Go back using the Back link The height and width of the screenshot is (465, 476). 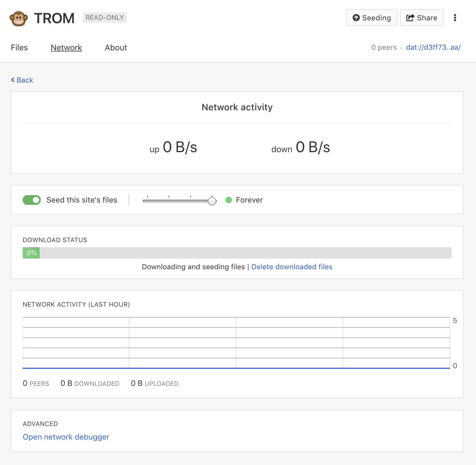coord(22,80)
